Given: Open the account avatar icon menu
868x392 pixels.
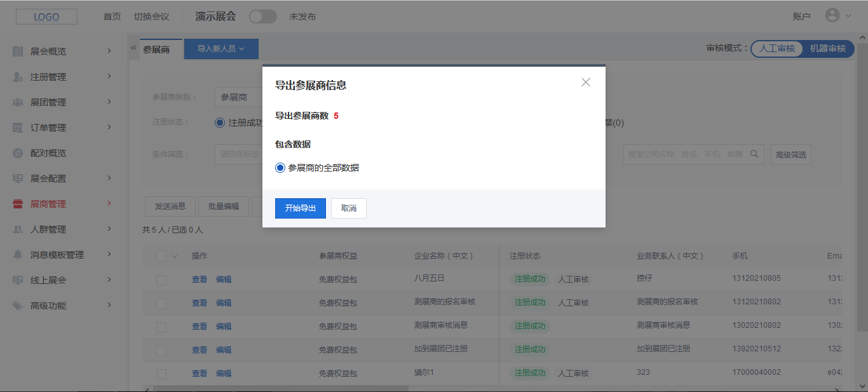Looking at the screenshot, I should pos(832,16).
